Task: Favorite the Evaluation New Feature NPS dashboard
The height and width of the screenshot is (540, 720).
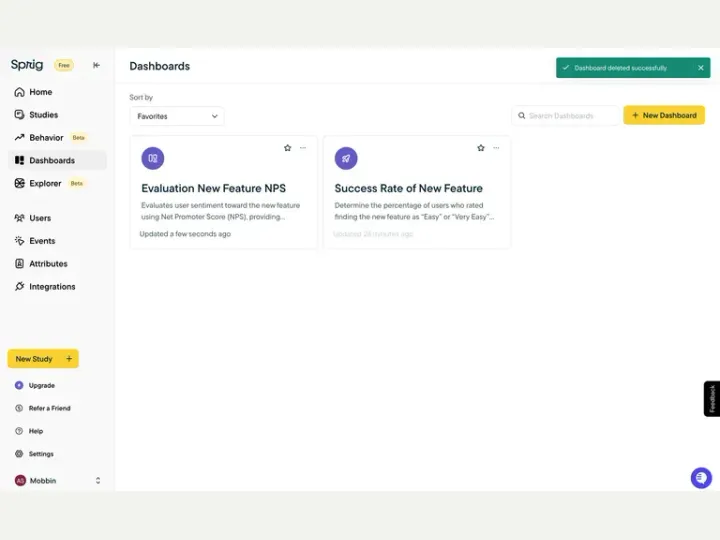Action: tap(287, 148)
